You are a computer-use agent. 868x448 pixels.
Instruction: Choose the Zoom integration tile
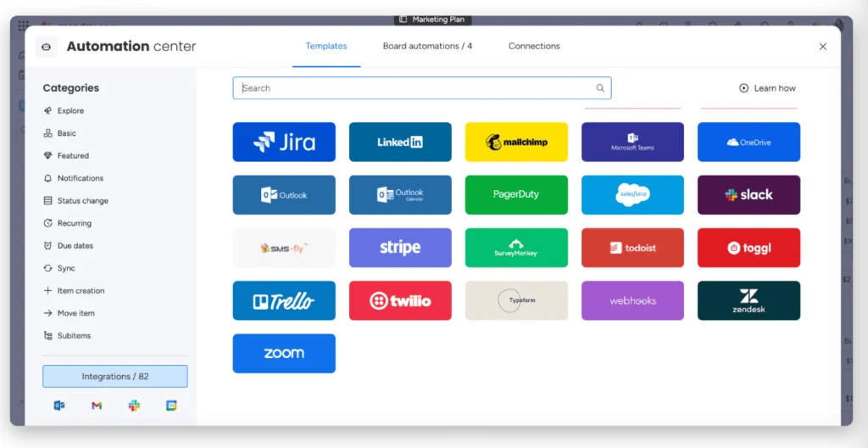click(x=283, y=353)
